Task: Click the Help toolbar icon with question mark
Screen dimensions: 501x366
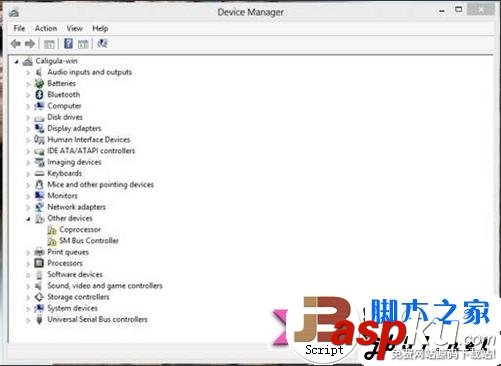Action: (x=68, y=44)
